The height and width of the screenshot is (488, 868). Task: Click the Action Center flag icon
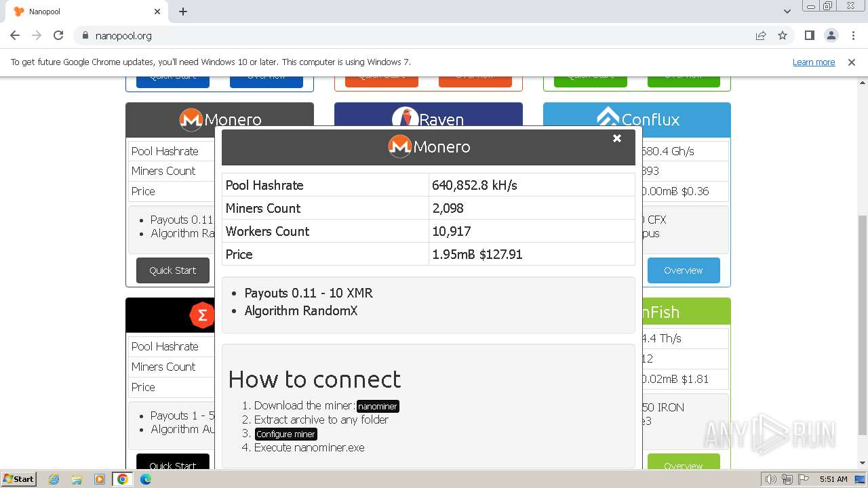coord(804,479)
